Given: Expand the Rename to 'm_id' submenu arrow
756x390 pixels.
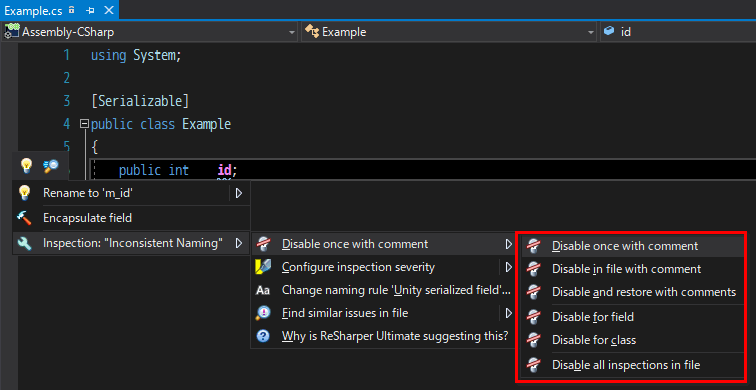Looking at the screenshot, I should click(239, 193).
